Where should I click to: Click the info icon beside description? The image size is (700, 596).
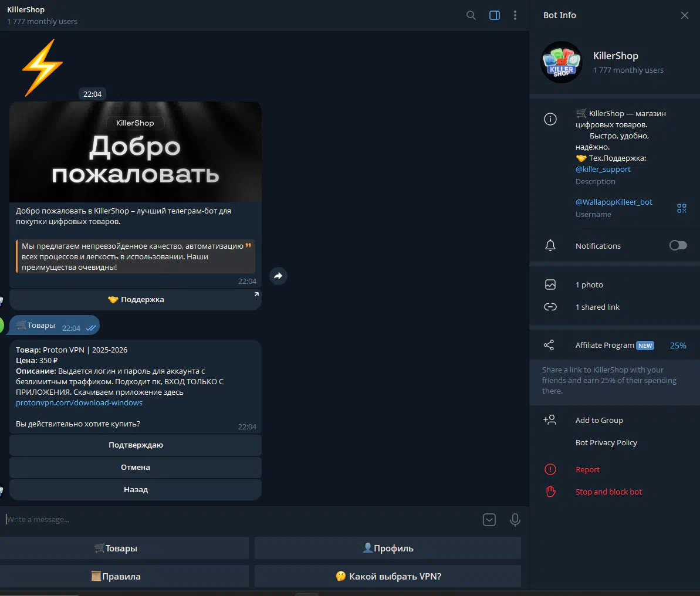(550, 119)
